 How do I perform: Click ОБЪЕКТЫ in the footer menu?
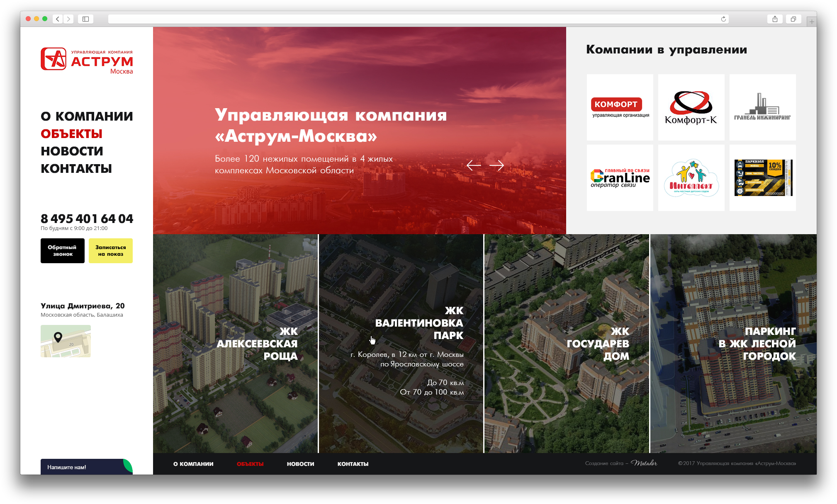click(250, 464)
